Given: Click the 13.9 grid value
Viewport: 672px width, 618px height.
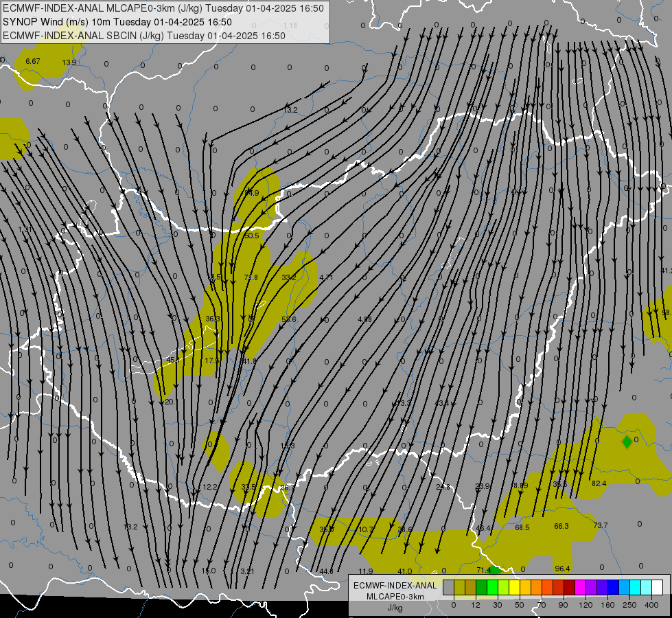Looking at the screenshot, I should coord(69,62).
